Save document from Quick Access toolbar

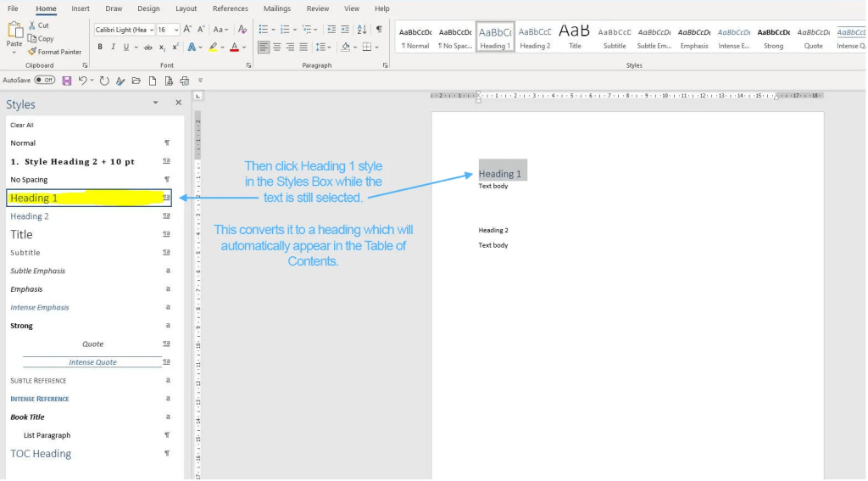(66, 81)
